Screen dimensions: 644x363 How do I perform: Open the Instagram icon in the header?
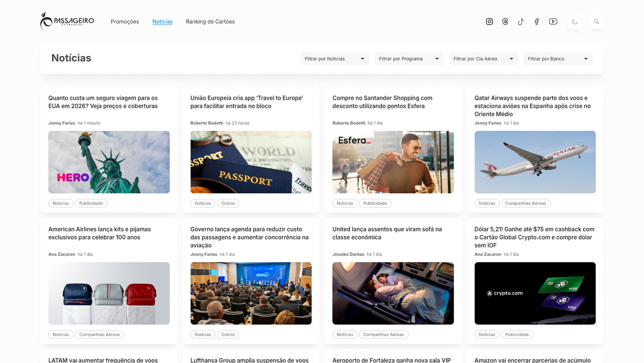(x=489, y=21)
